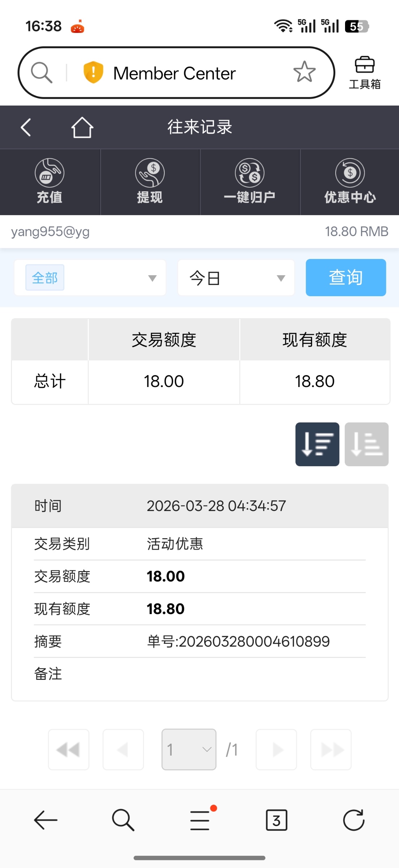This screenshot has width=399, height=868.
Task: Jump to the first page of records
Action: coord(68,749)
